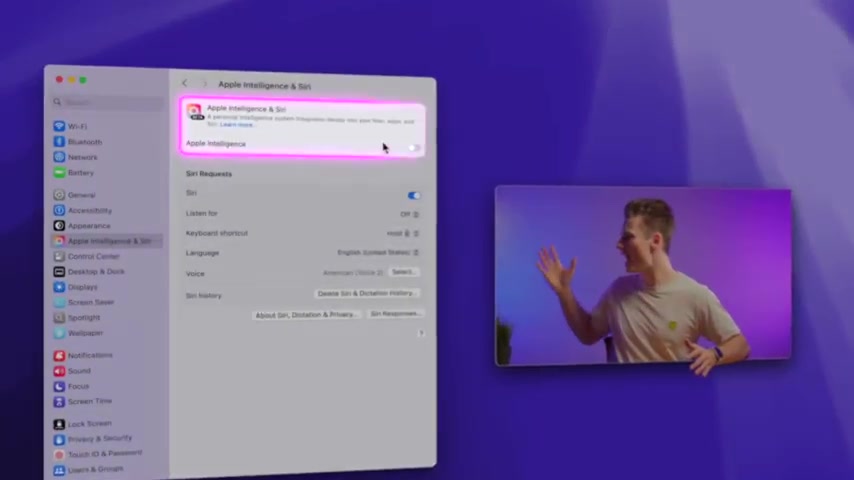Screen dimensions: 854x480
Task: Go back with the left chevron
Action: coord(185,83)
